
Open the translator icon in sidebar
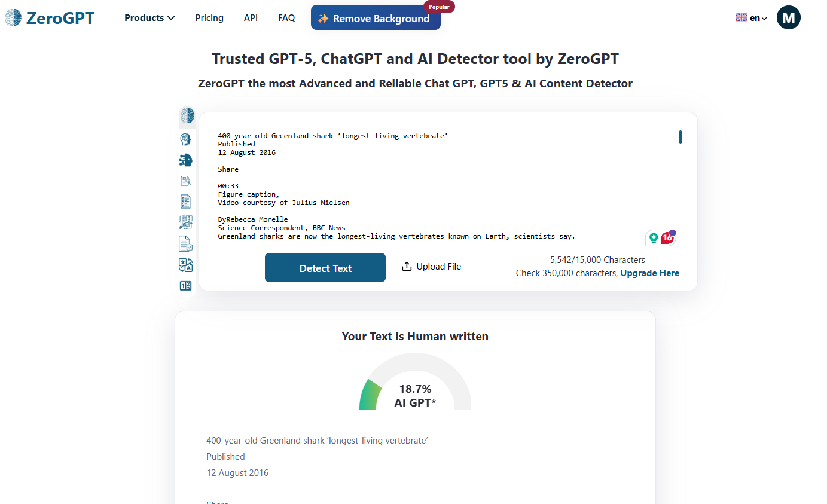tap(185, 265)
